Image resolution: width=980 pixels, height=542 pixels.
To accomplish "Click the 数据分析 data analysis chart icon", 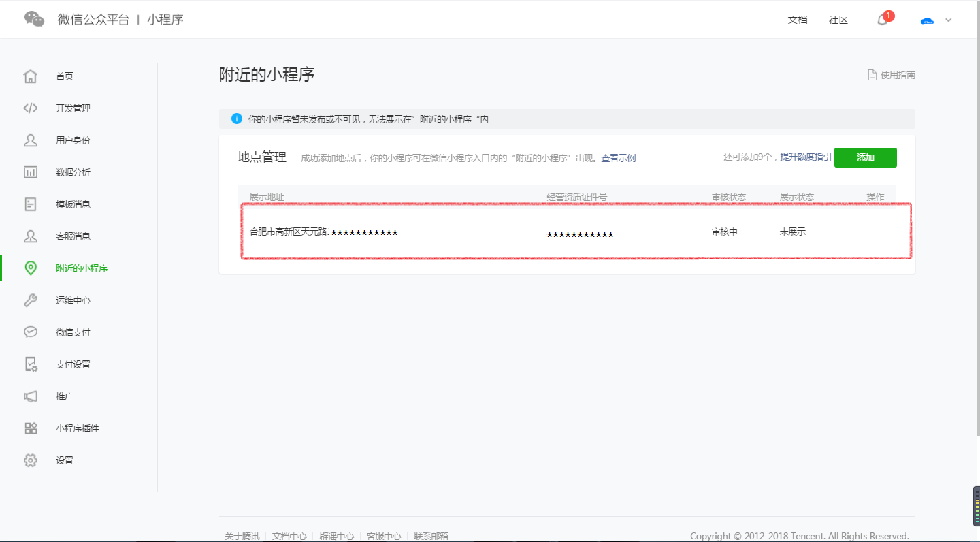I will pos(31,172).
